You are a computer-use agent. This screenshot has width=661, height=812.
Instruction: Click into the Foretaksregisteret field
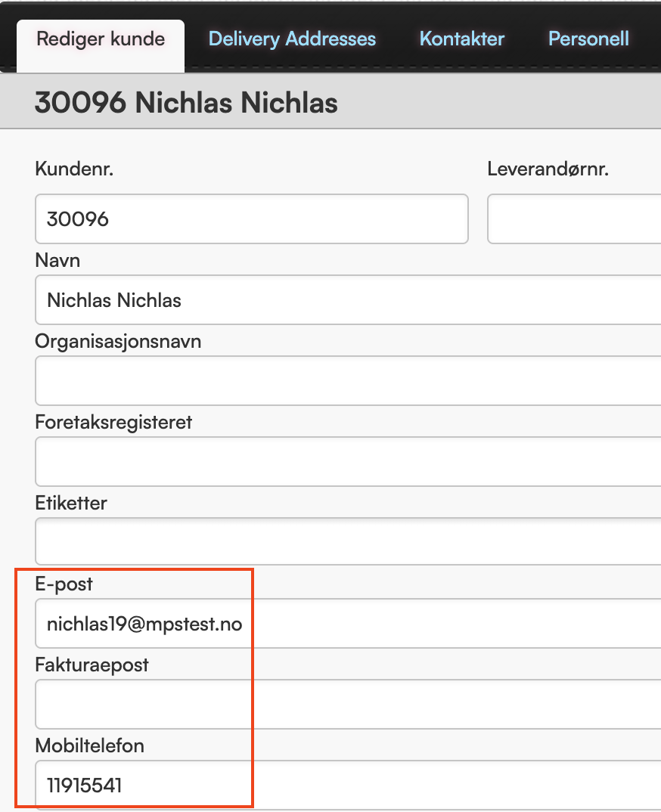tap(348, 461)
